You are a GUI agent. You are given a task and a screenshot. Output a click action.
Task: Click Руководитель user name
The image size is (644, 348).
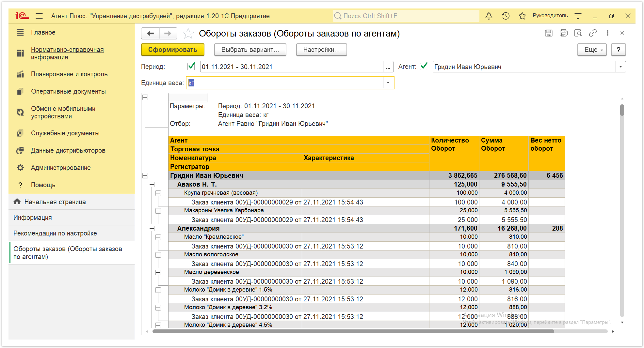(550, 16)
